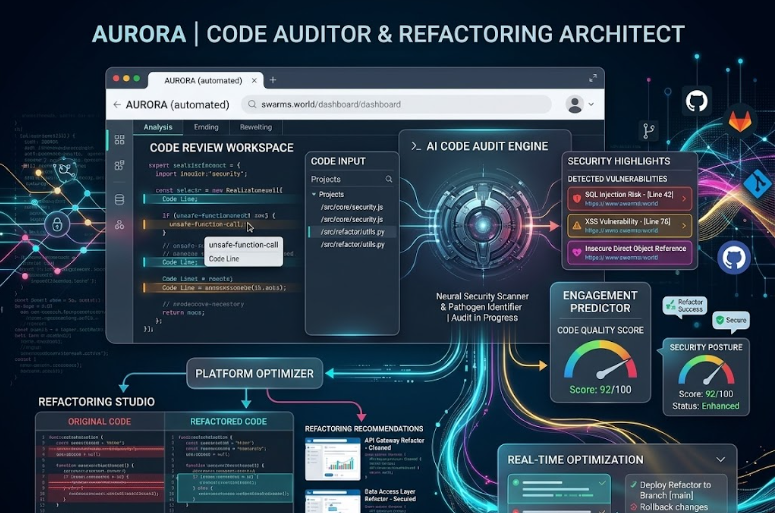Switch to the Rewelting tab

click(256, 127)
